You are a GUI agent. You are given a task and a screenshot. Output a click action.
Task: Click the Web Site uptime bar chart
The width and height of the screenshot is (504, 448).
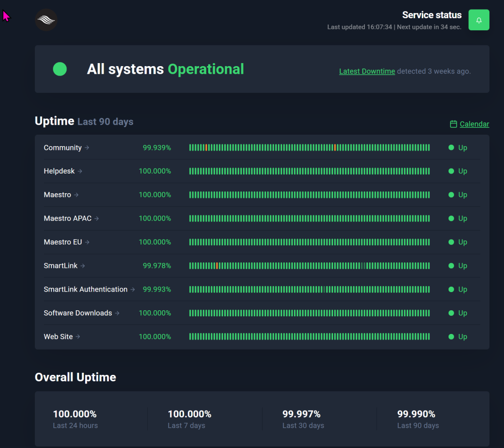(x=309, y=337)
